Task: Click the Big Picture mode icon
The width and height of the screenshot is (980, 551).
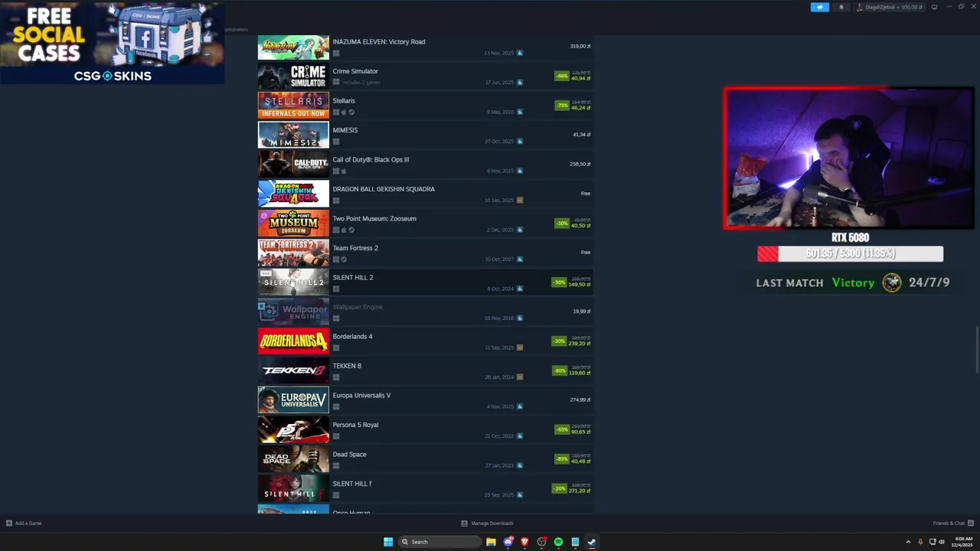Action: click(934, 7)
